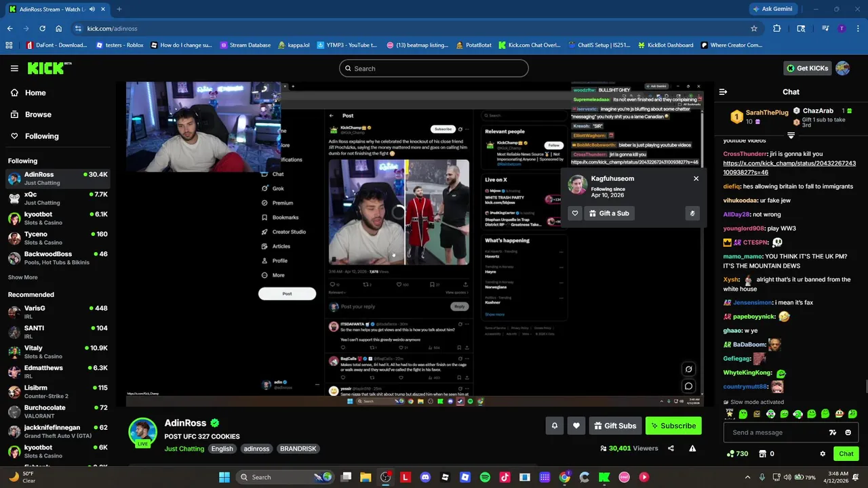Follow heart icon next to Gift Subs

576,426
